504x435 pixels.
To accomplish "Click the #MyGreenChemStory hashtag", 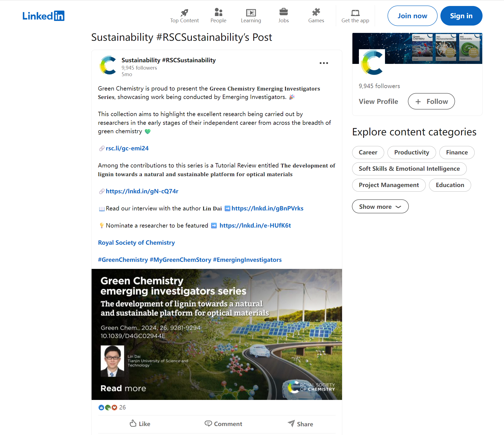I will (180, 260).
